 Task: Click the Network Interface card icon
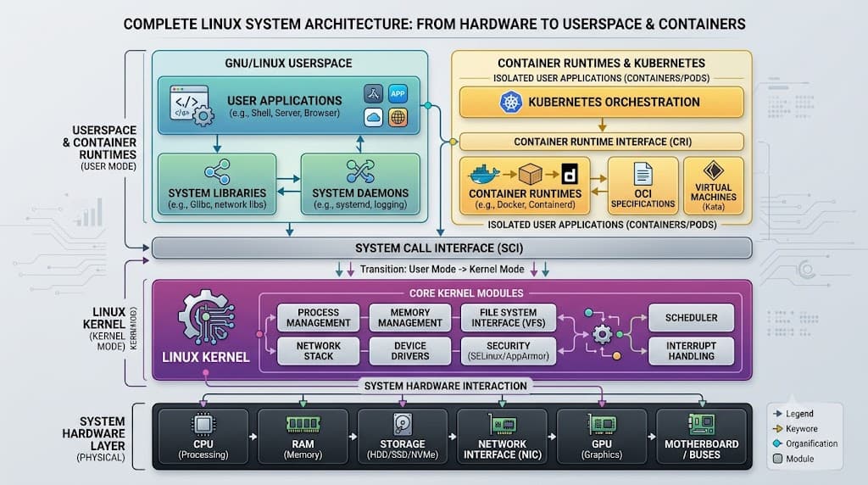point(502,425)
